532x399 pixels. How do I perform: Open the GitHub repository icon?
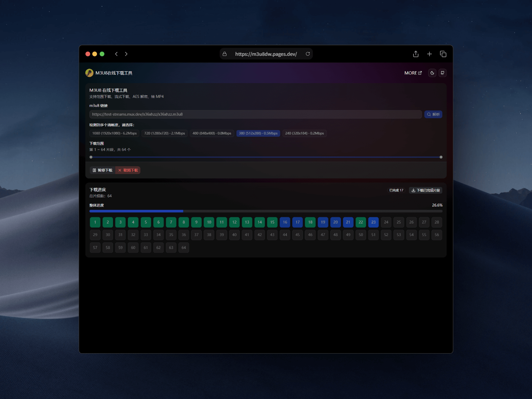(442, 73)
